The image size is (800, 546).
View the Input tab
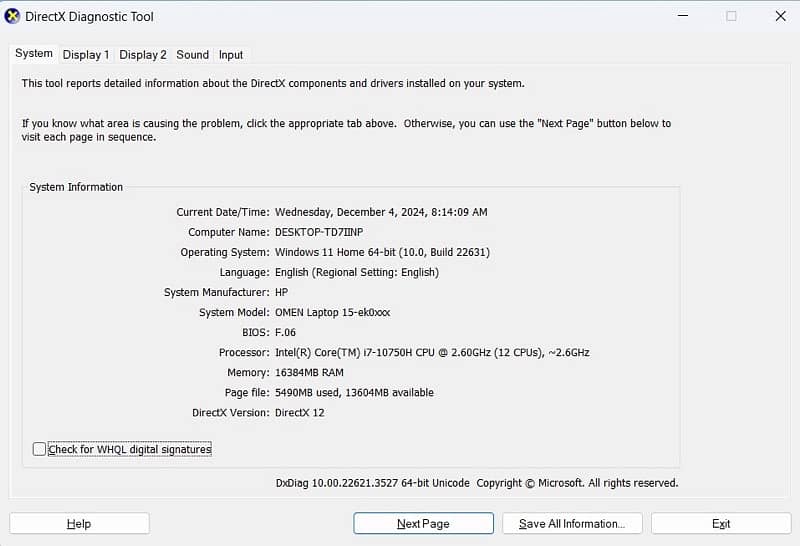click(231, 55)
